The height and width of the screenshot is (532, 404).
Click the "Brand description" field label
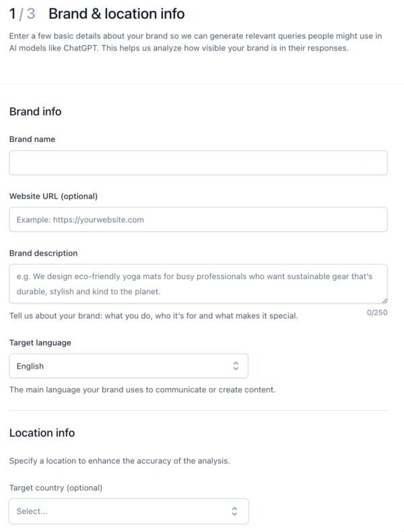[43, 254]
